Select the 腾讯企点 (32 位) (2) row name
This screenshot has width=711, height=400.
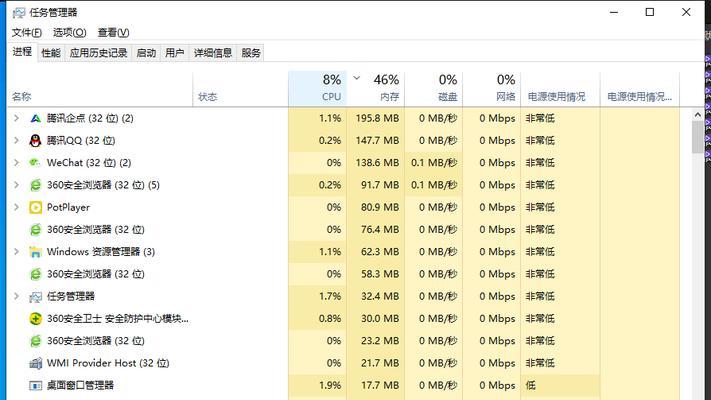(90, 118)
